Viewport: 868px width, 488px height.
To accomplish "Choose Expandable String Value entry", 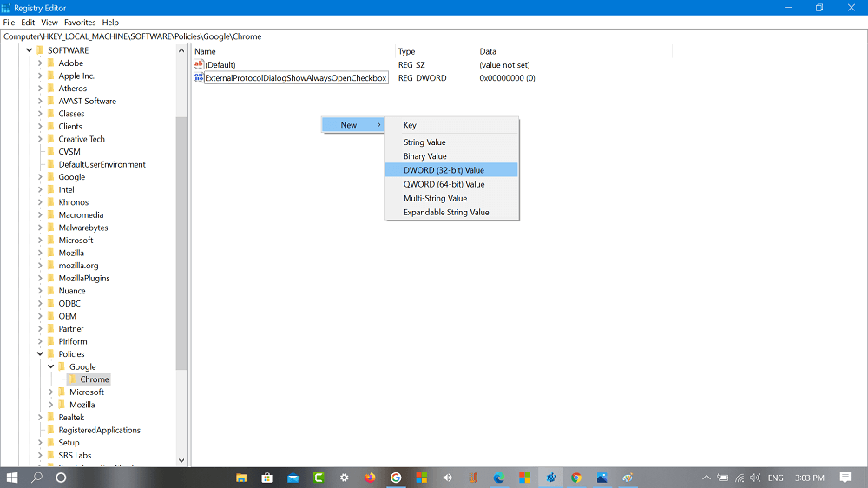I will click(x=451, y=212).
